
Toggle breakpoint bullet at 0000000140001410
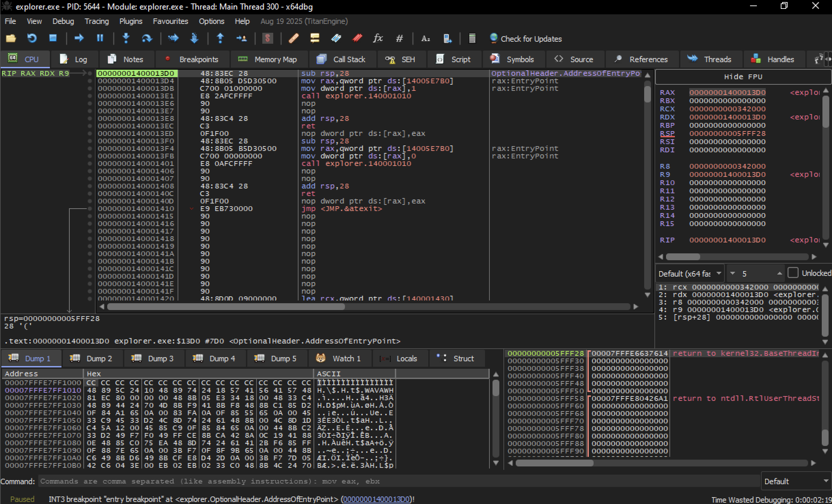click(90, 209)
